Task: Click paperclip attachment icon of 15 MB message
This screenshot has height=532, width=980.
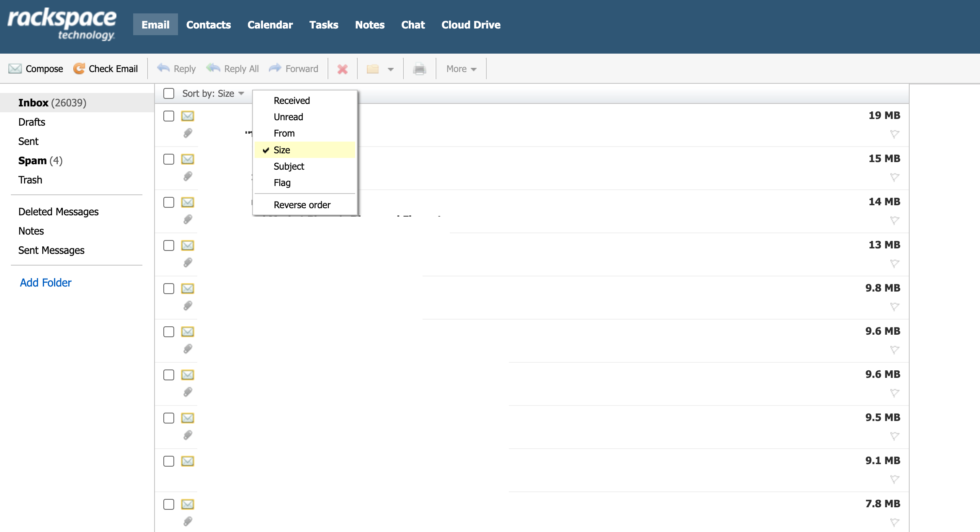Action: 188,176
